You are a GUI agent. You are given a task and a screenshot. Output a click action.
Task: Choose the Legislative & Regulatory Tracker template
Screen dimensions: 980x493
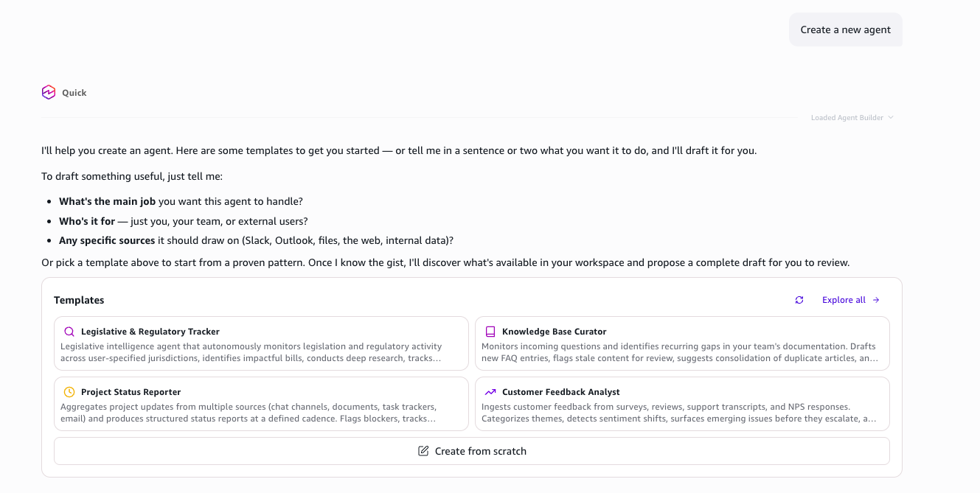click(x=261, y=343)
